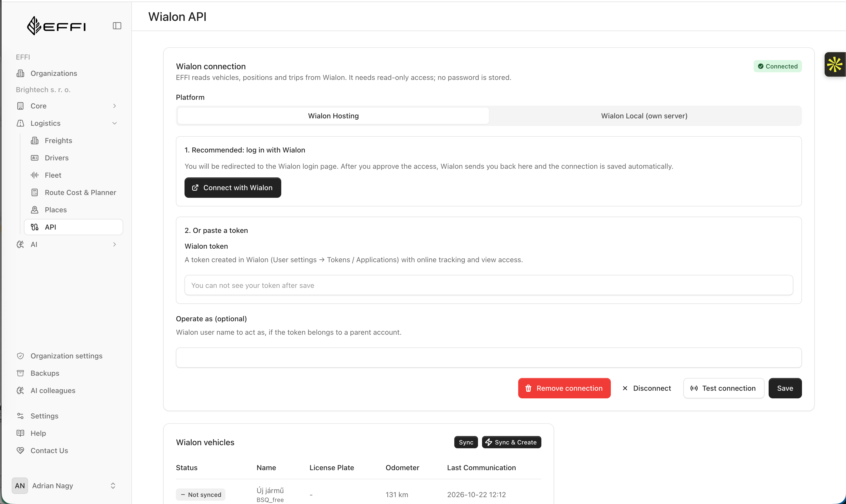Click the Help book icon
The width and height of the screenshot is (846, 504).
click(20, 433)
